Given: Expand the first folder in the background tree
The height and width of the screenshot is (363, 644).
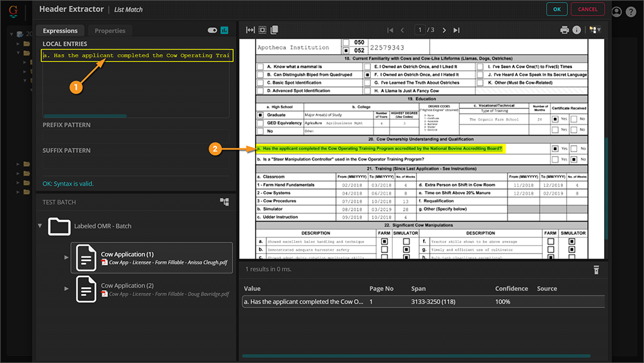Looking at the screenshot, I should (x=18, y=44).
